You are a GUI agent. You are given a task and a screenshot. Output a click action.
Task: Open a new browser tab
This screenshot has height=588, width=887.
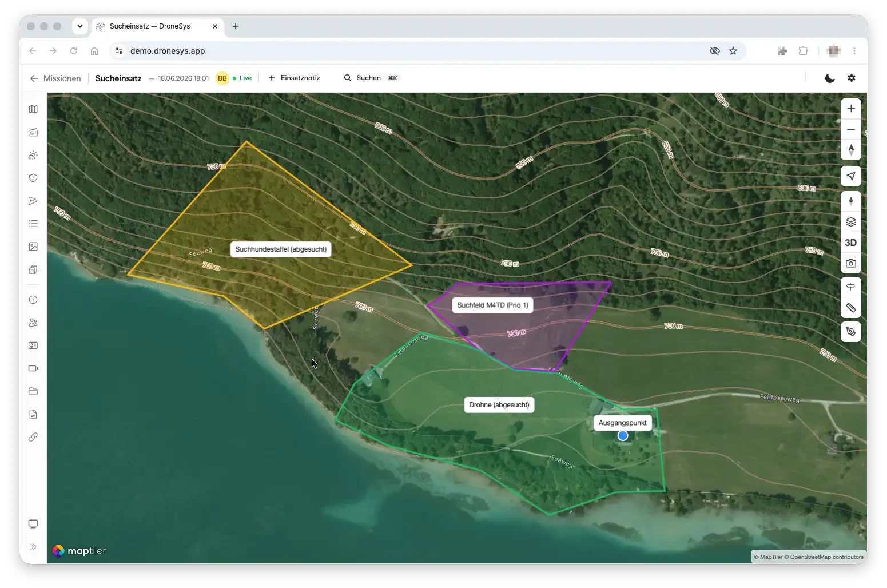click(236, 26)
